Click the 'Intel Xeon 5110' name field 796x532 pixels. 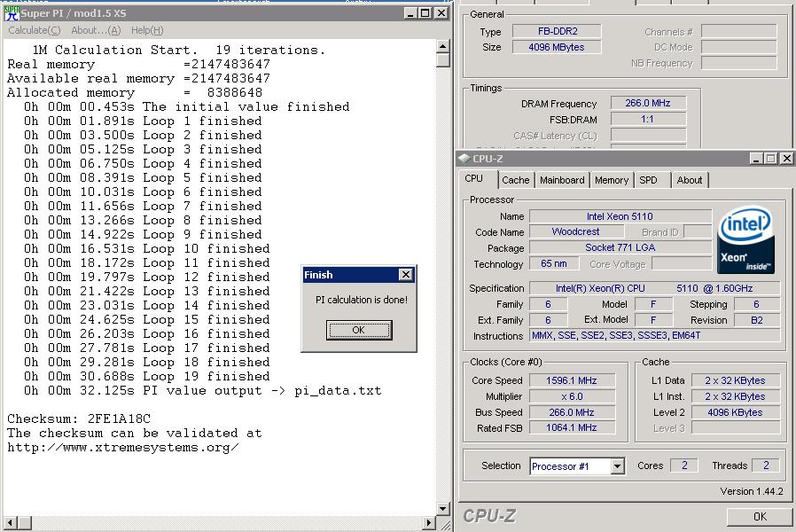click(620, 216)
